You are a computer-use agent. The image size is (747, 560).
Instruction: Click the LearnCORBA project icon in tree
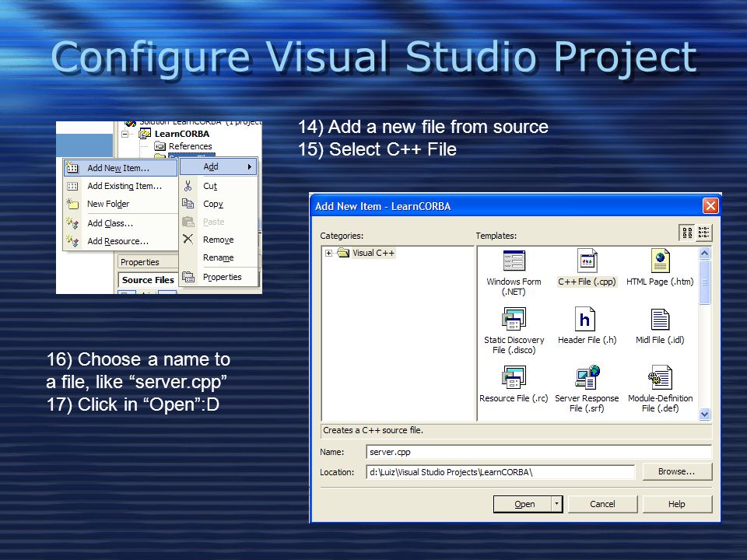pos(145,134)
